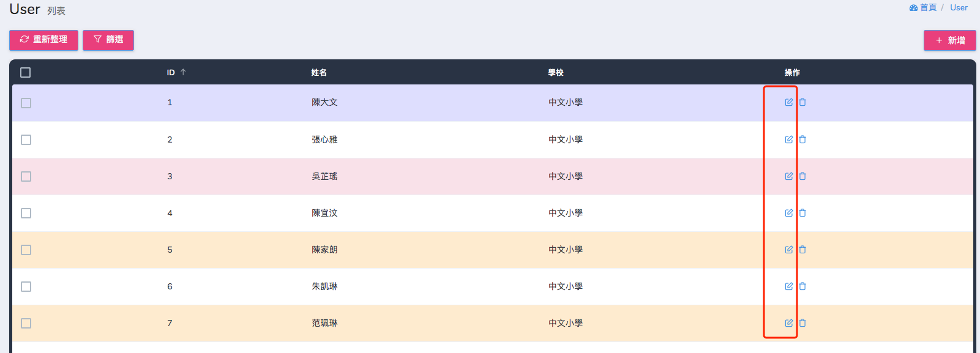Screen dimensions: 980x353
Task: Click the User breadcrumb link
Action: [x=959, y=7]
